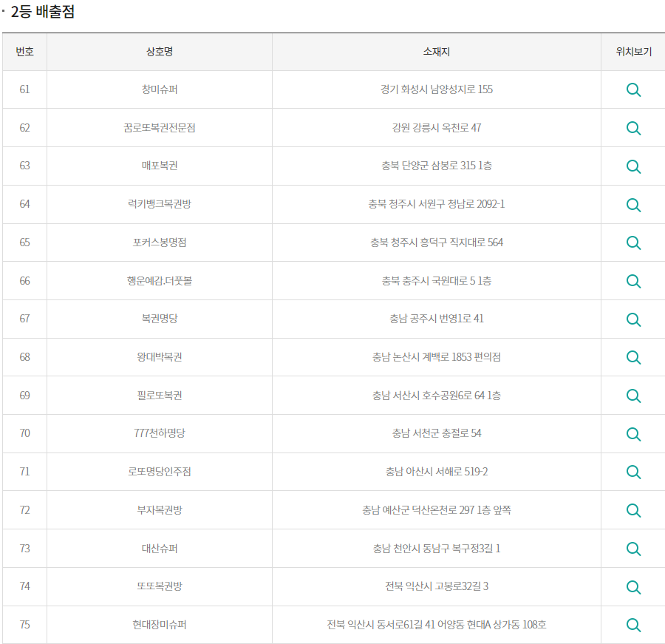Select address 충남 서천군 충절로 54
The width and height of the screenshot is (665, 644).
[x=437, y=433]
